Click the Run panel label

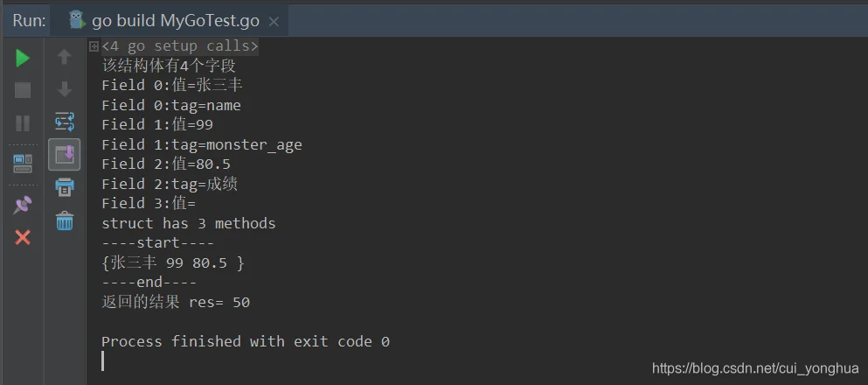click(29, 21)
